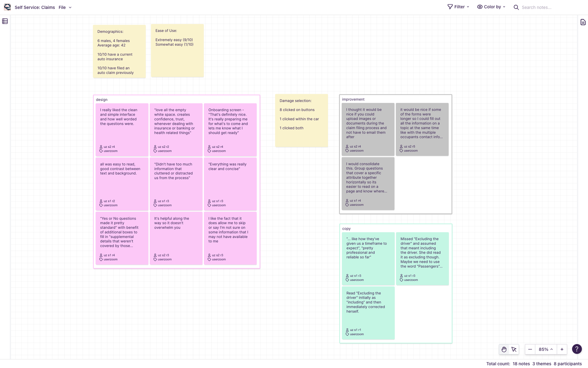
Task: Open the document panel icon at right
Action: tap(583, 22)
